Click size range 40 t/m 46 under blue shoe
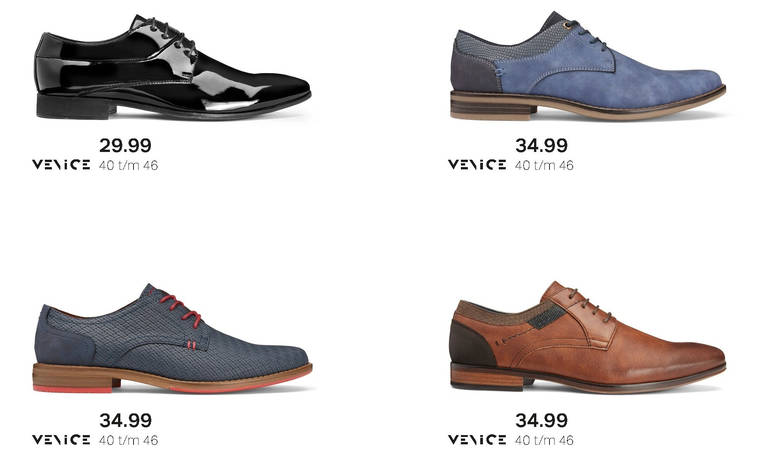Screen dimensions: 760x466 tap(544, 165)
